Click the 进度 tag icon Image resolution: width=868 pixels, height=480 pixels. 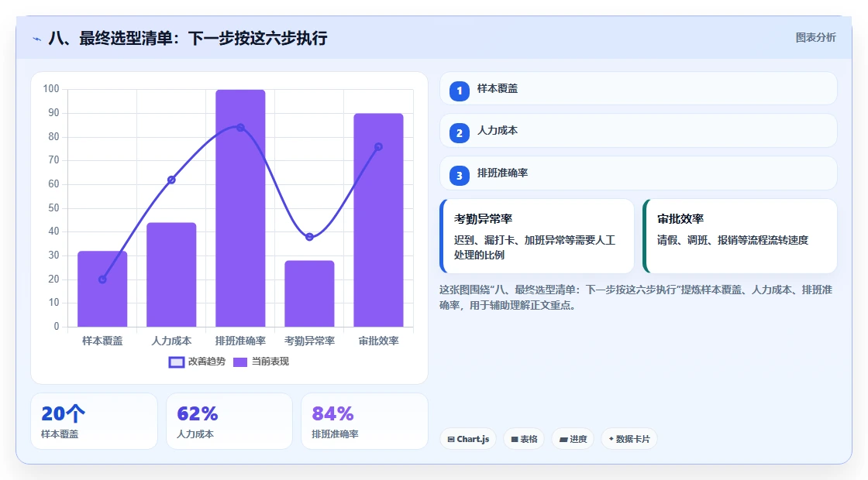coord(563,440)
